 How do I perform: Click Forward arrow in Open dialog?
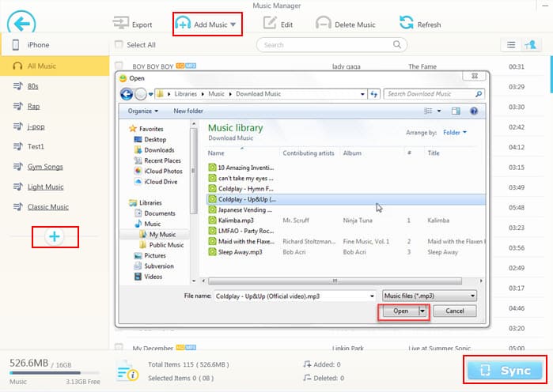click(x=140, y=94)
